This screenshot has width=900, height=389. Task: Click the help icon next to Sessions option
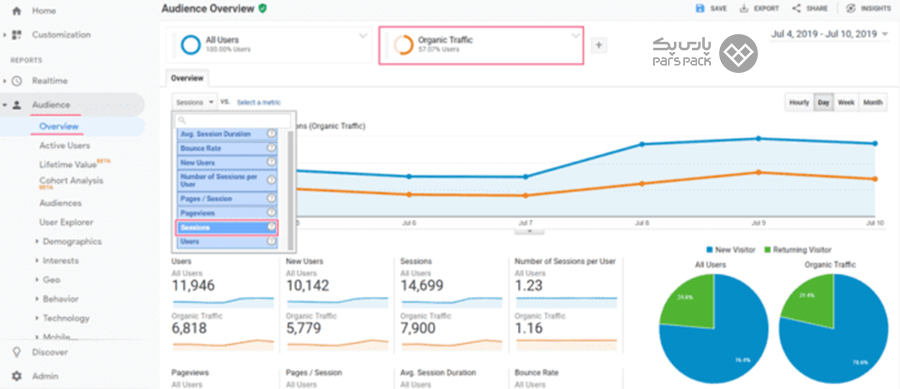point(271,227)
